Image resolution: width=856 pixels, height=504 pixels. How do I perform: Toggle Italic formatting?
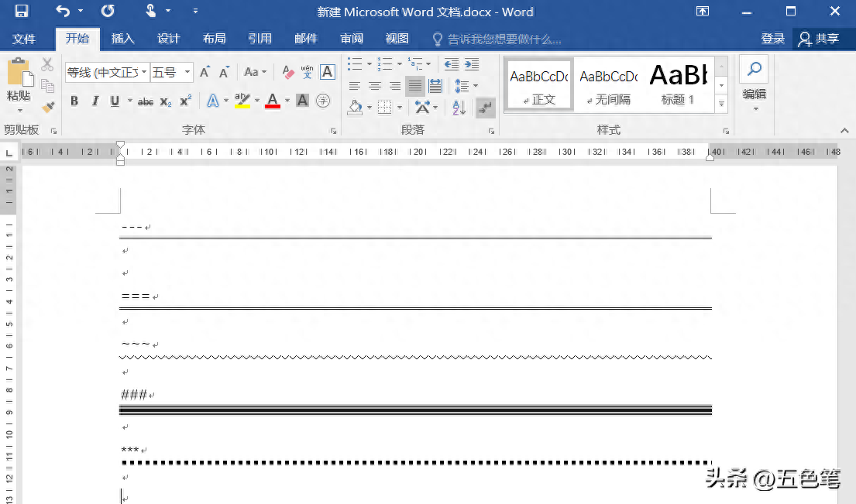[x=95, y=101]
